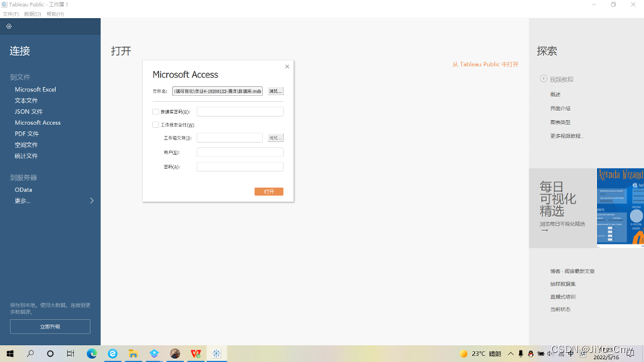Click the video tutorial play circle icon
This screenshot has height=362, width=644.
tap(543, 78)
